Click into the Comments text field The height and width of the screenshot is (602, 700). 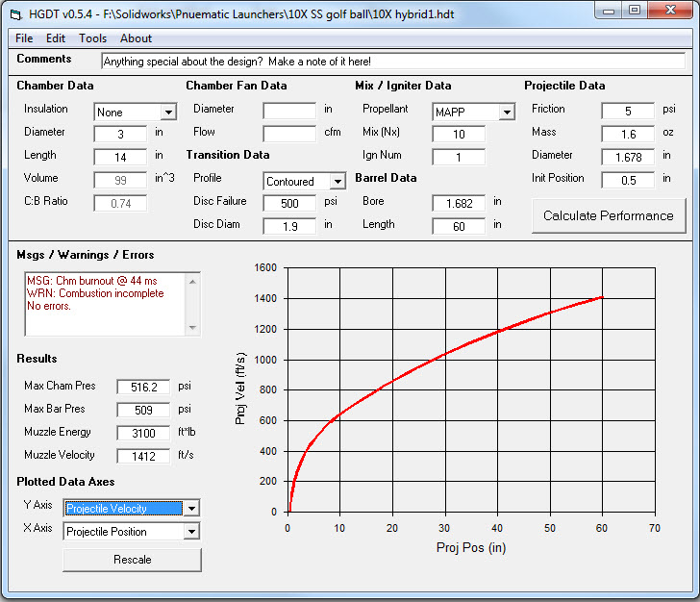click(392, 61)
